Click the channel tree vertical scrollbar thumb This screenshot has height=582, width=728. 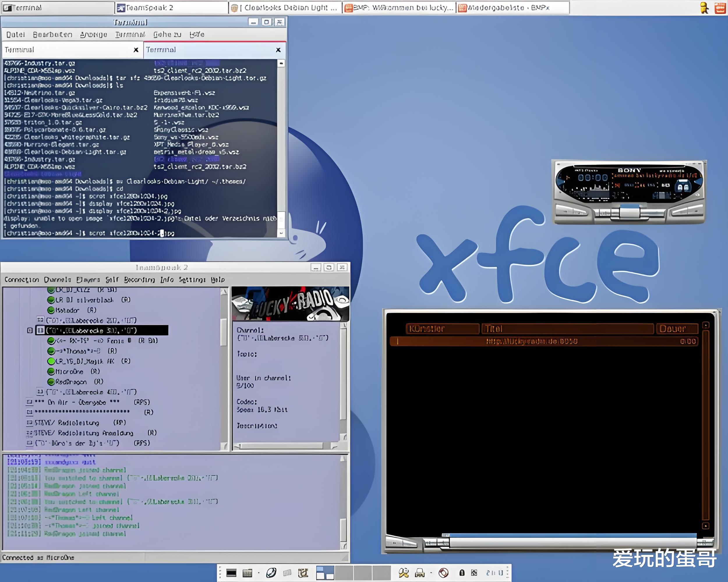click(x=224, y=332)
